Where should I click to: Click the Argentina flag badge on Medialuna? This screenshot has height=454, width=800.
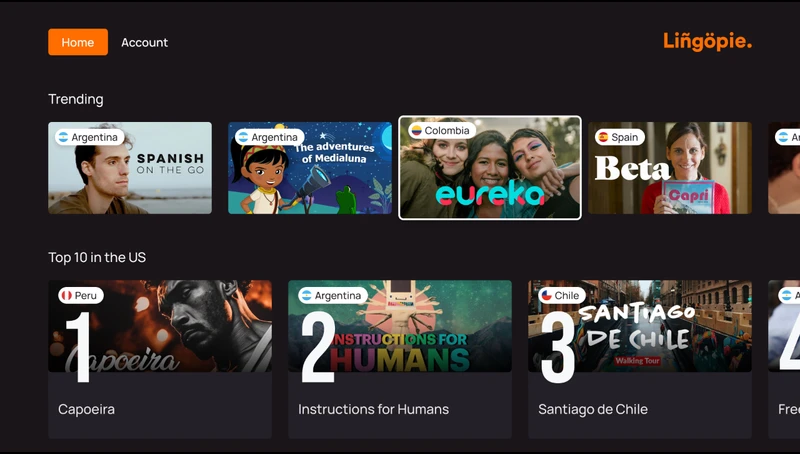269,137
